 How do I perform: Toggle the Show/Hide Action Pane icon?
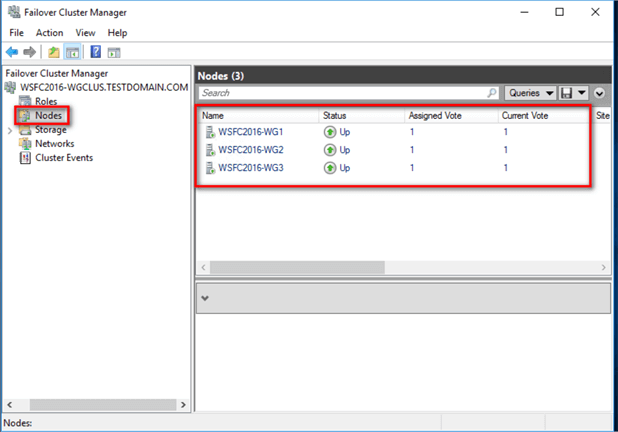114,52
